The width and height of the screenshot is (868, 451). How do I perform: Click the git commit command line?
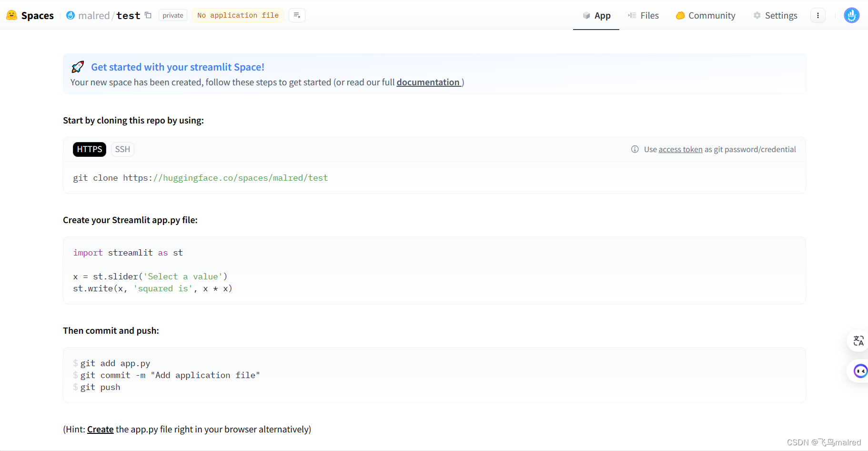click(x=170, y=375)
